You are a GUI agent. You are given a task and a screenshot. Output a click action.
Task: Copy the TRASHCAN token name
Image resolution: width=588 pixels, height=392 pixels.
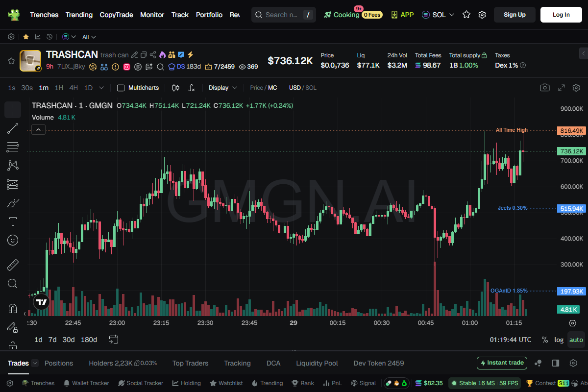[x=144, y=55]
